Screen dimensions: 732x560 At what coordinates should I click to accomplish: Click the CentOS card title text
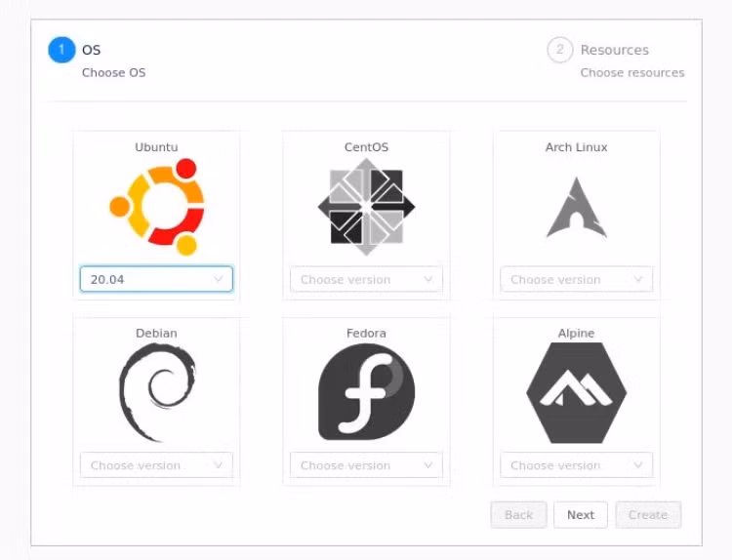(x=366, y=147)
